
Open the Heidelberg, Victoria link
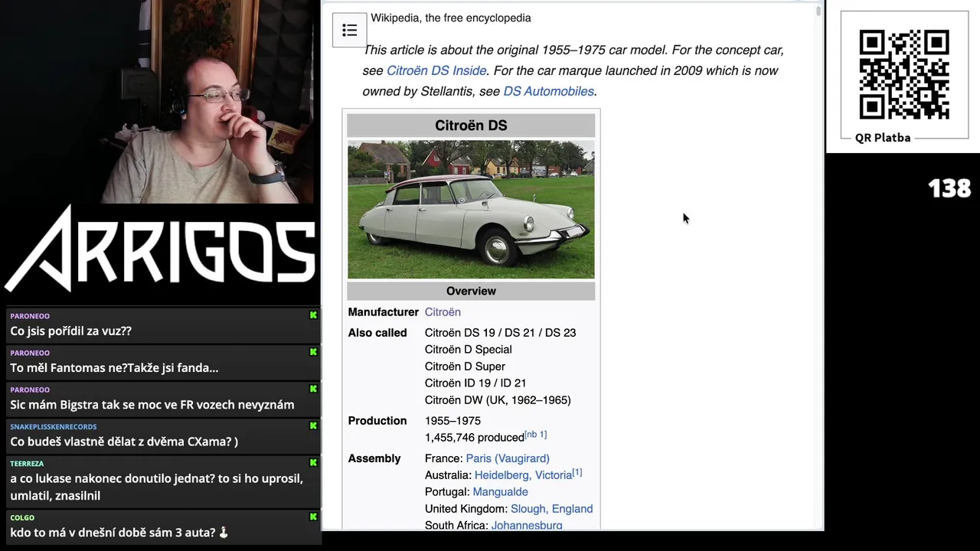pos(523,475)
